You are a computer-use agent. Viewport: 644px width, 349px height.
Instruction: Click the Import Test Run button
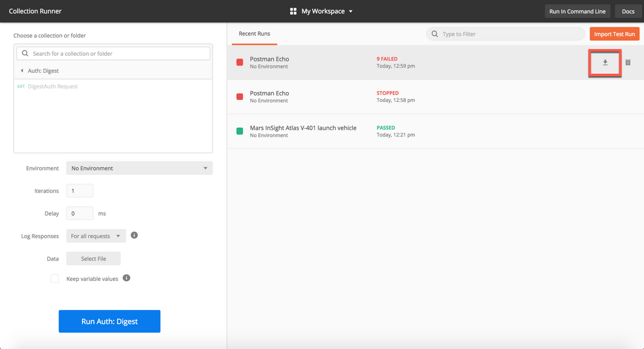(x=614, y=34)
